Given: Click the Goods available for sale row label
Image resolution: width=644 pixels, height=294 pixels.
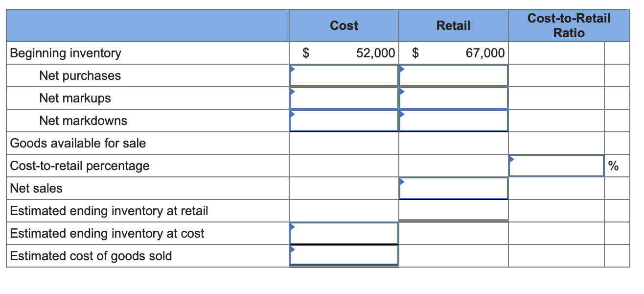Looking at the screenshot, I should pyautogui.click(x=71, y=143).
